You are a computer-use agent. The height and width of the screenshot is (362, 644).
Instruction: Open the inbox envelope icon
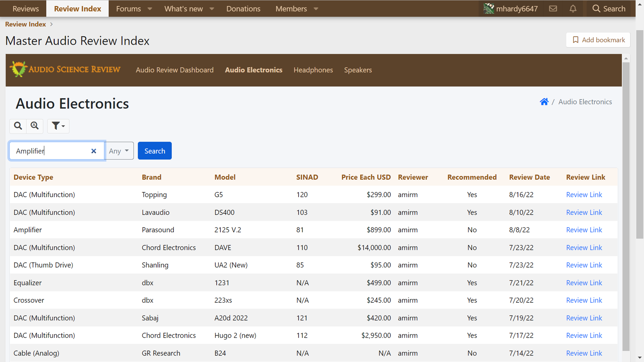[553, 9]
